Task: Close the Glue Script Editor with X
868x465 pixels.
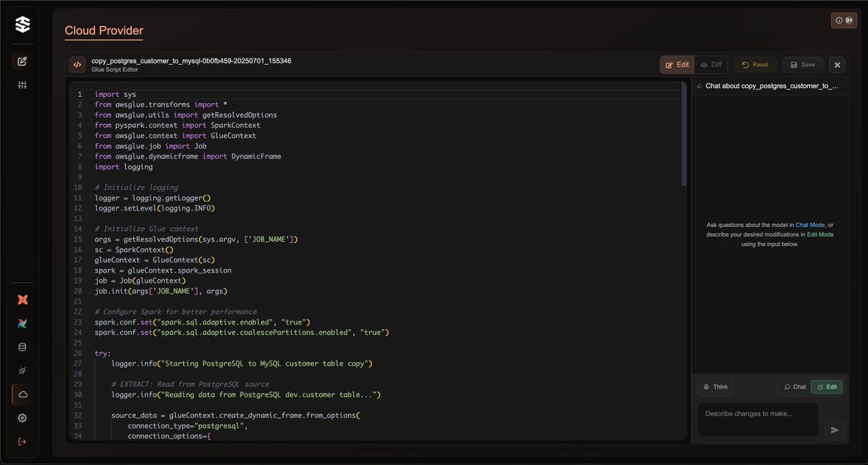Action: click(x=837, y=65)
